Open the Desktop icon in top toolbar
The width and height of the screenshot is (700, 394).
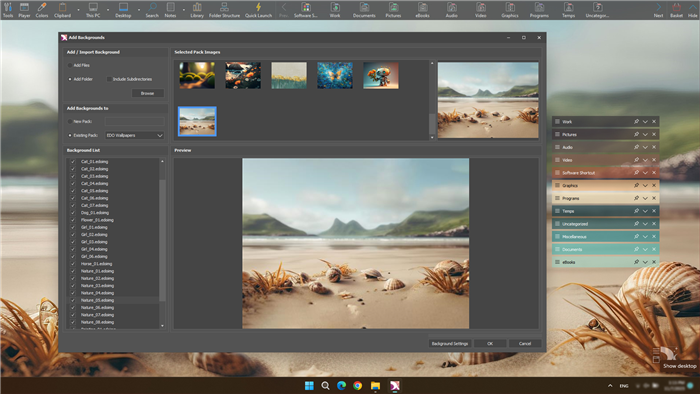pos(123,9)
